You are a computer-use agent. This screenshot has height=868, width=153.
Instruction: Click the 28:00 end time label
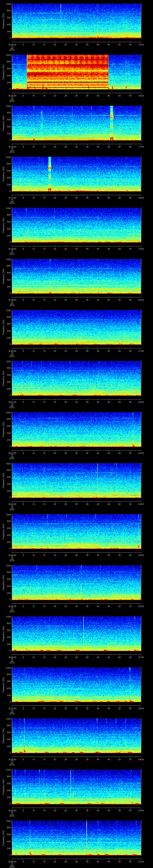[141, 708]
